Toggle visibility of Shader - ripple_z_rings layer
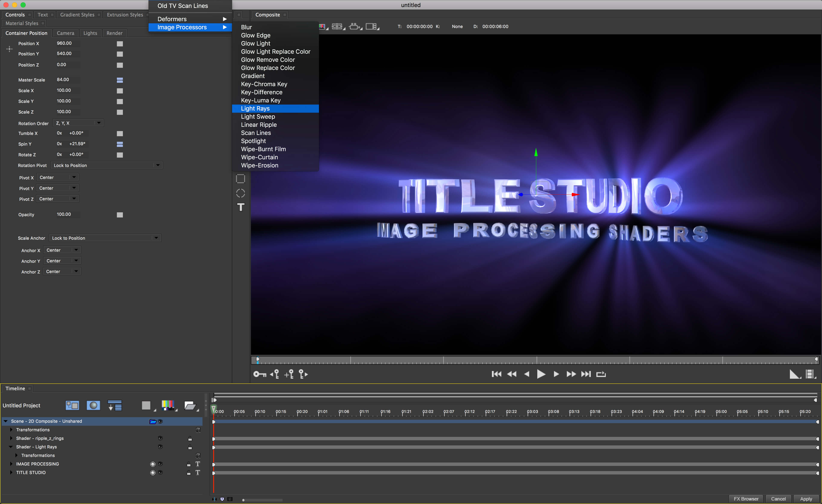 [x=161, y=438]
